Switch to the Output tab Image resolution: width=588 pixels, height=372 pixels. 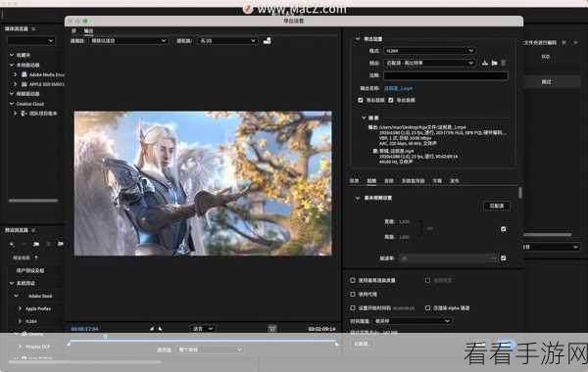click(x=88, y=30)
